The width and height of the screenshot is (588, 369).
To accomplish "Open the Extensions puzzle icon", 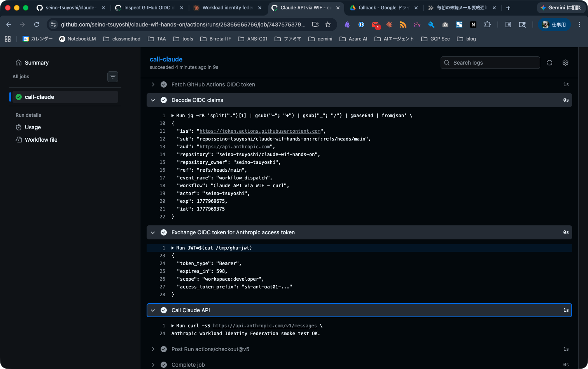I will click(487, 25).
